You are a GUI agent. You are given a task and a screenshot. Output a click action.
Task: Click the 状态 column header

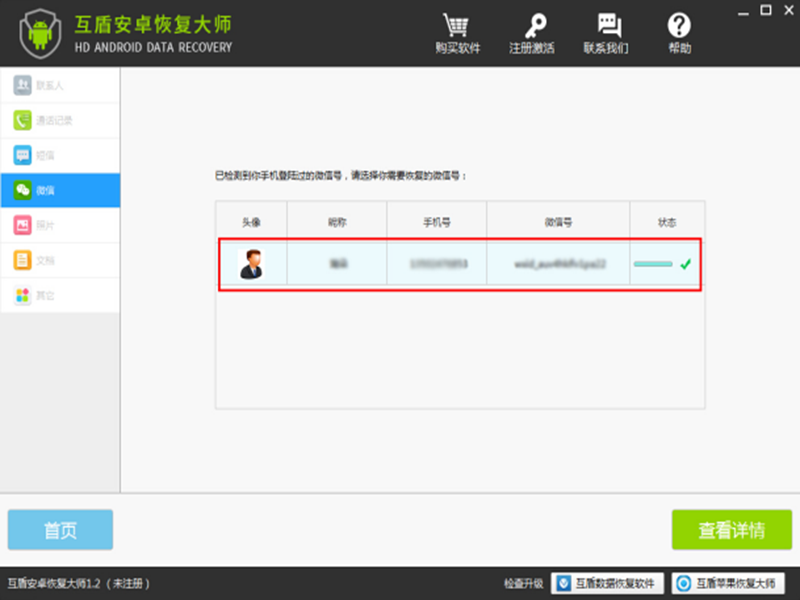(667, 222)
